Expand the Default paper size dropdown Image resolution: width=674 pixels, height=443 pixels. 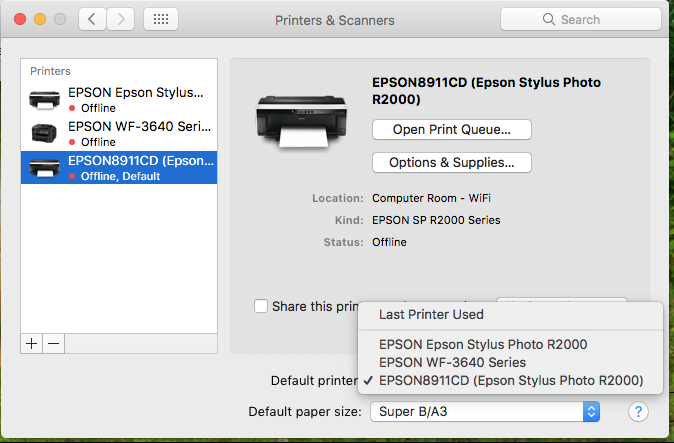click(484, 411)
